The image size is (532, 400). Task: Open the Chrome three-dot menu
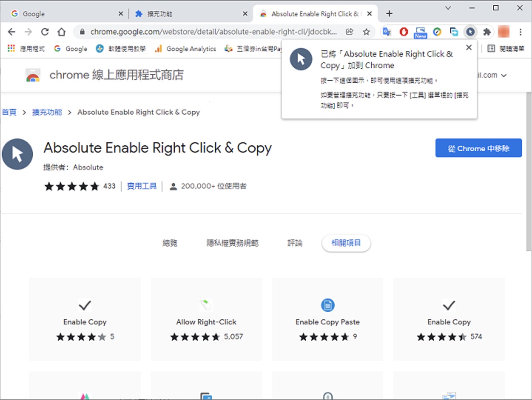point(520,32)
